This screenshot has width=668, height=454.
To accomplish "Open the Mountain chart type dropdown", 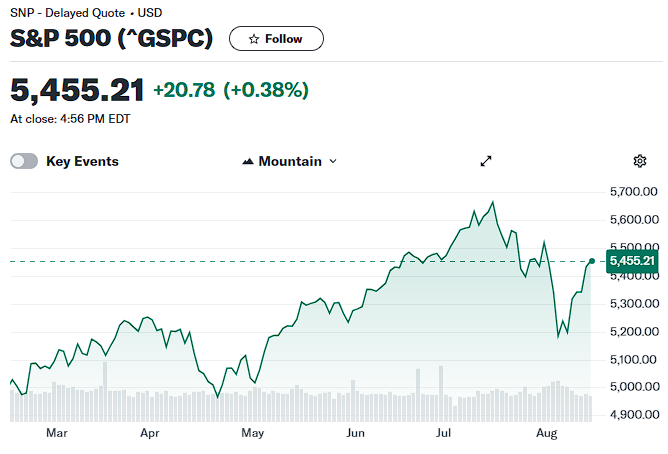I will (x=290, y=161).
